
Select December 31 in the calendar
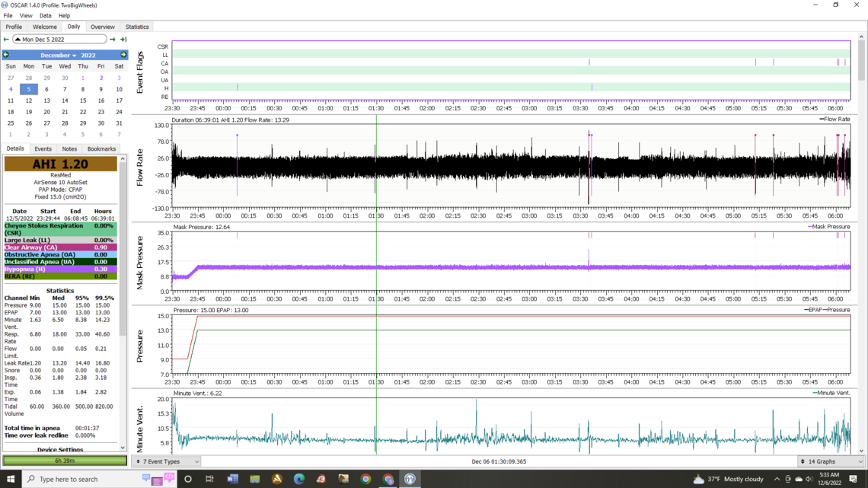tap(119, 123)
